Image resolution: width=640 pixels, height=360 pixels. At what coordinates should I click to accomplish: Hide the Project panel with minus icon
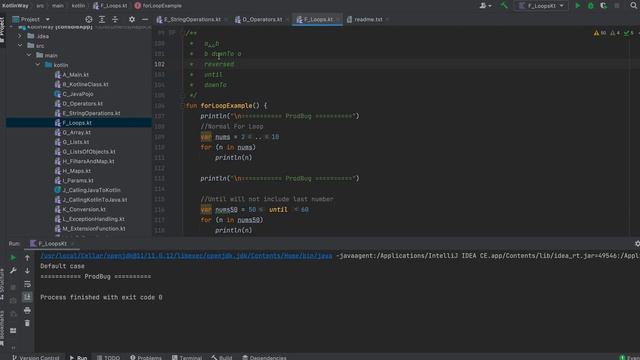coord(145,19)
